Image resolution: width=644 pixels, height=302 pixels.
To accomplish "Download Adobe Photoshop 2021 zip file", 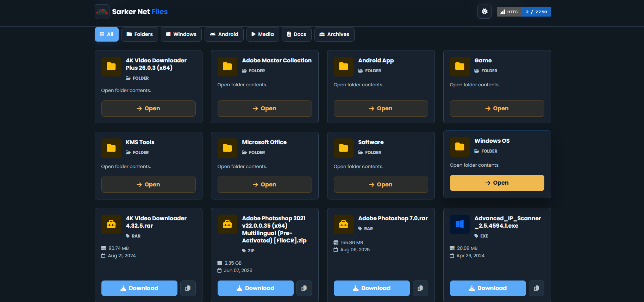I will pyautogui.click(x=256, y=288).
